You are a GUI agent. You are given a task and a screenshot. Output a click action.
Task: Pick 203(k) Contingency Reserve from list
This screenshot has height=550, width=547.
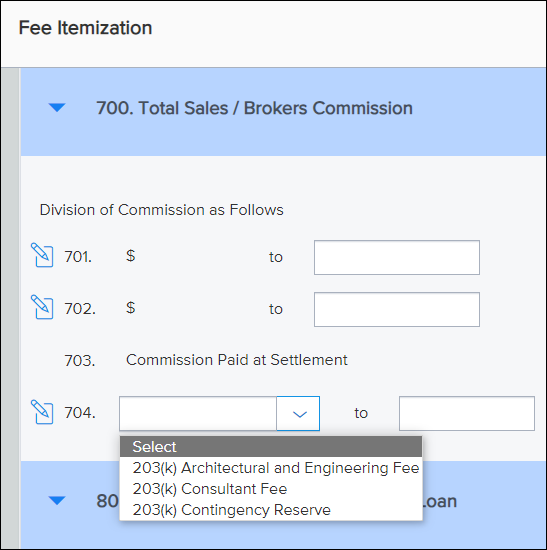(232, 510)
